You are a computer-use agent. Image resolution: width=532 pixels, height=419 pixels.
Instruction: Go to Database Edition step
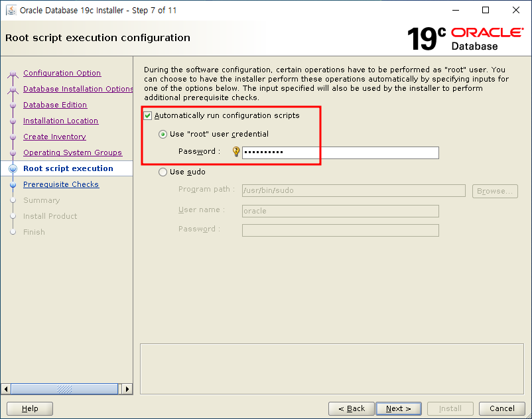click(55, 105)
